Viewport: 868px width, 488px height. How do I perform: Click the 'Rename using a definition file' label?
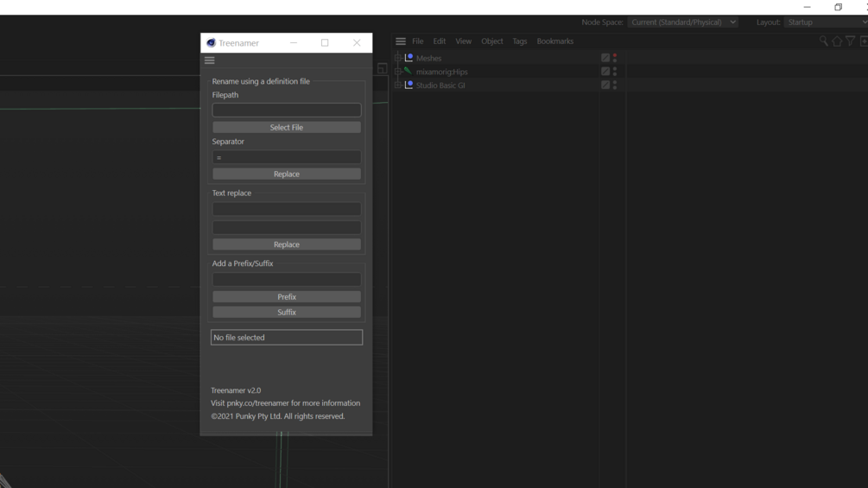pos(261,81)
